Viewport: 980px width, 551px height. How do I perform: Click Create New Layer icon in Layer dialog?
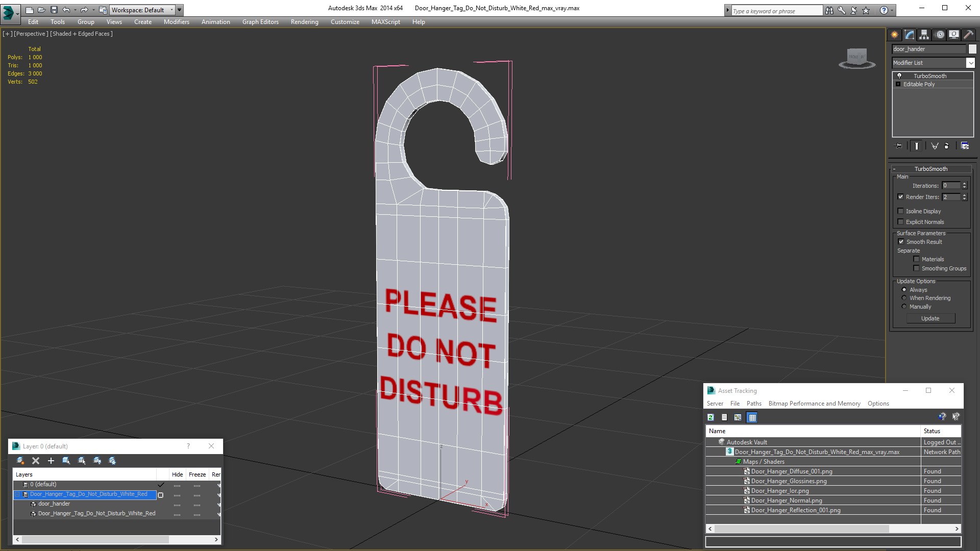point(20,461)
